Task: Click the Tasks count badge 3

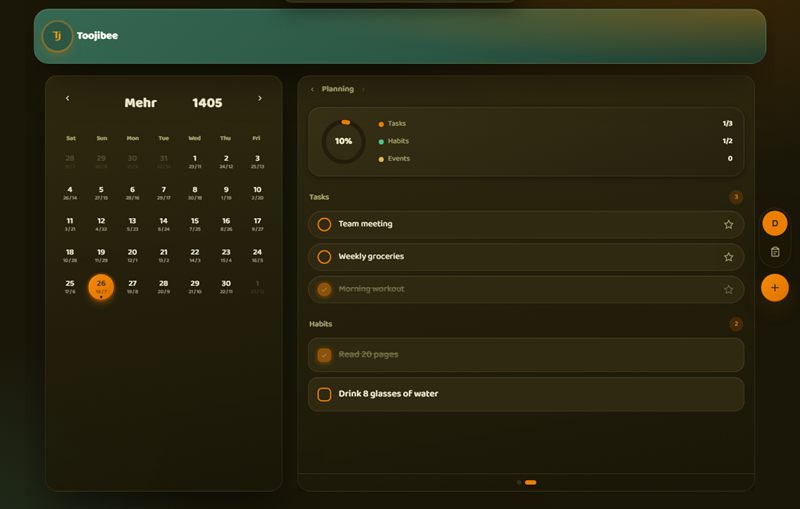Action: (736, 197)
